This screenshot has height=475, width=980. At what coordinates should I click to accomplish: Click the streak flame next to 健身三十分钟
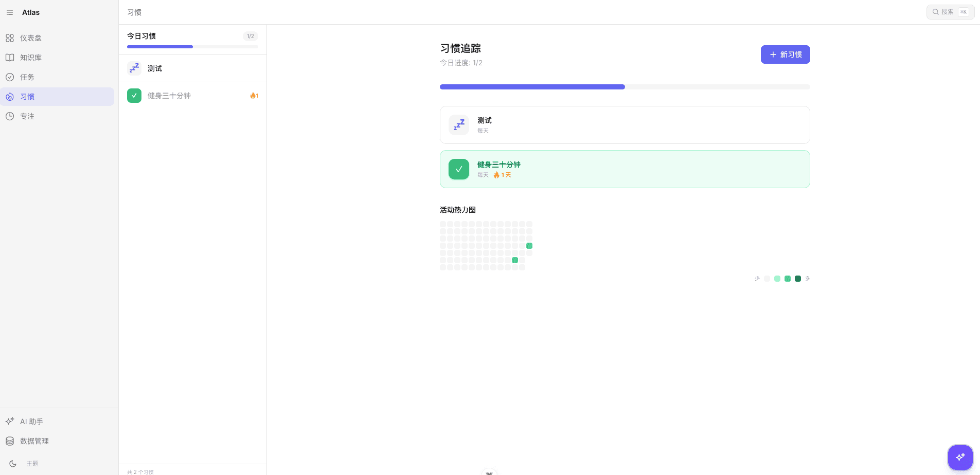coord(254,96)
